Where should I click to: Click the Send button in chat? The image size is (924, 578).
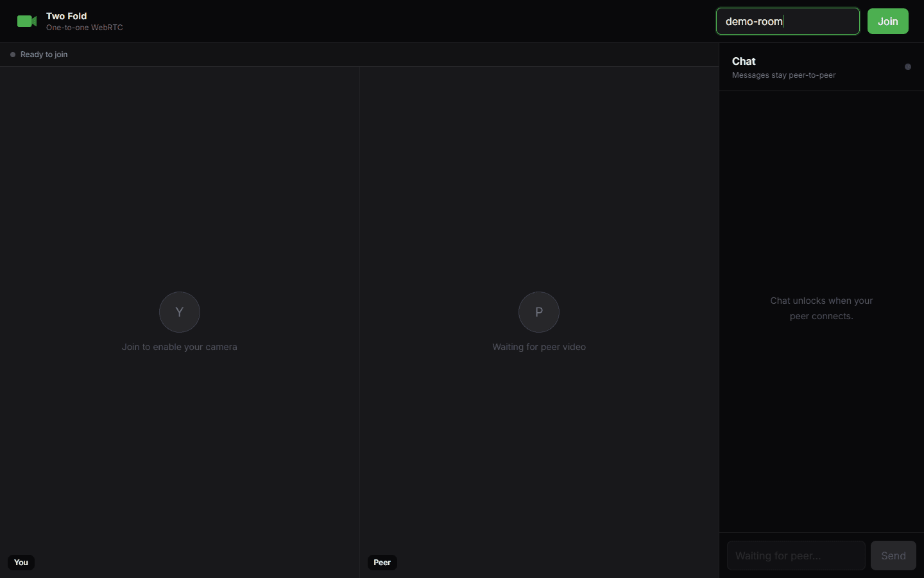click(x=893, y=556)
